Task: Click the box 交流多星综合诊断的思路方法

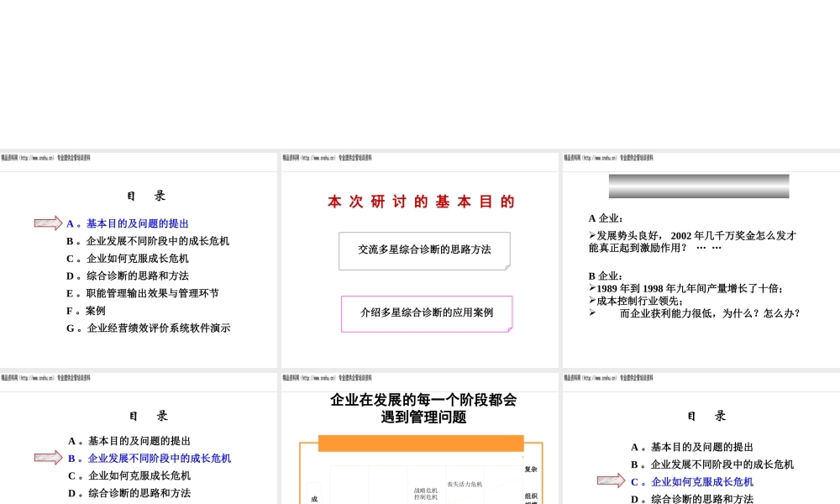Action: [424, 250]
